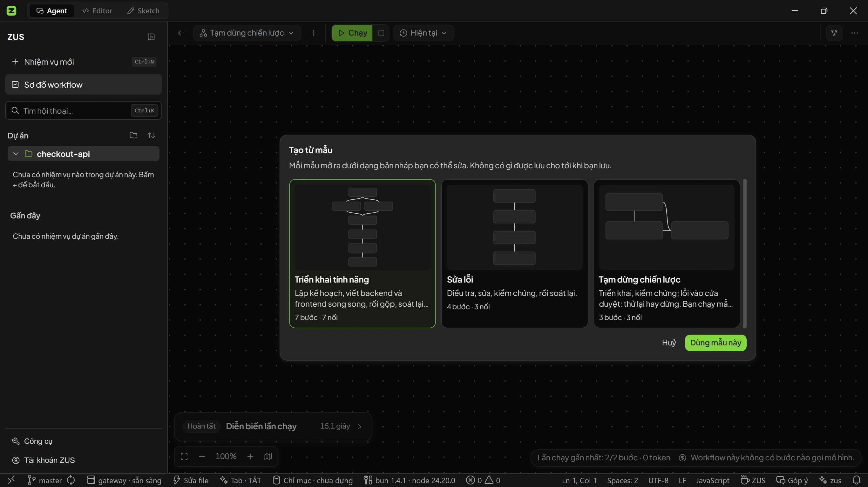Switch to the Editor tab
868x487 pixels.
click(97, 11)
